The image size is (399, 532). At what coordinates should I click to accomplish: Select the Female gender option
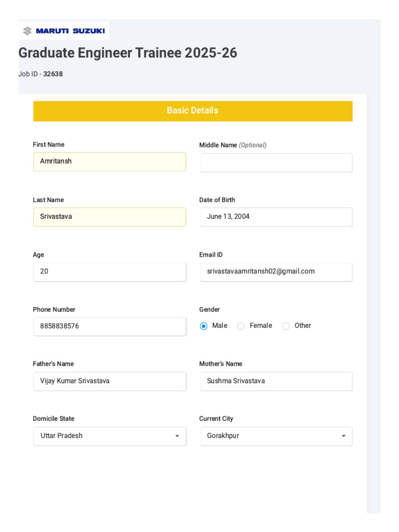click(x=241, y=326)
